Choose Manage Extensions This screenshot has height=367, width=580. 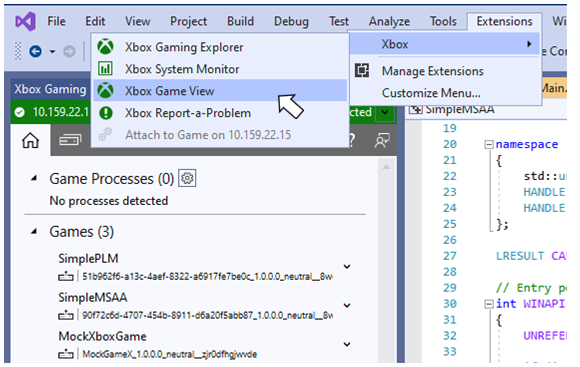[432, 71]
